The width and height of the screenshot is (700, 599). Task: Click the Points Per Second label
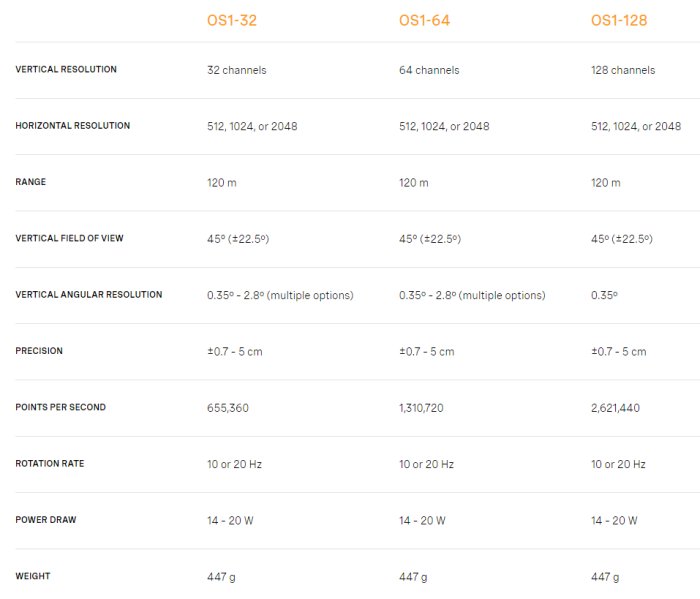coord(63,408)
